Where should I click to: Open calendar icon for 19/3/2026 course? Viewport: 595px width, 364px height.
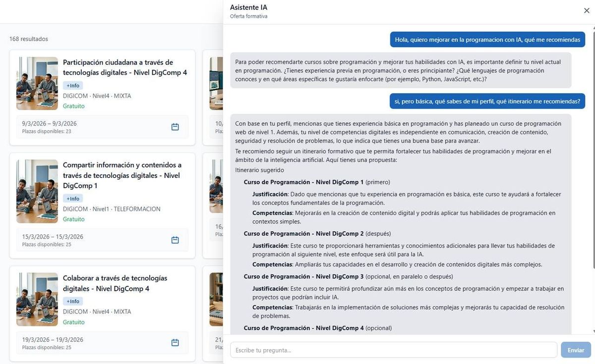click(x=175, y=343)
